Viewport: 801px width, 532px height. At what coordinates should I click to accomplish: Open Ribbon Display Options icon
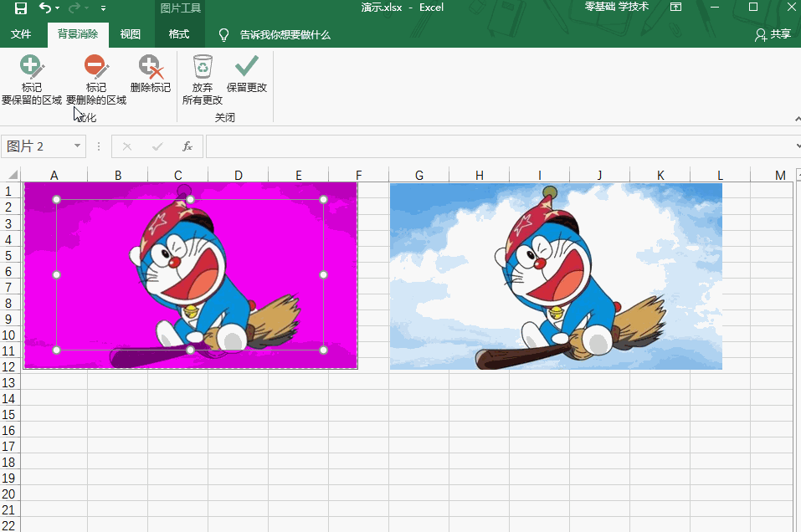[675, 8]
